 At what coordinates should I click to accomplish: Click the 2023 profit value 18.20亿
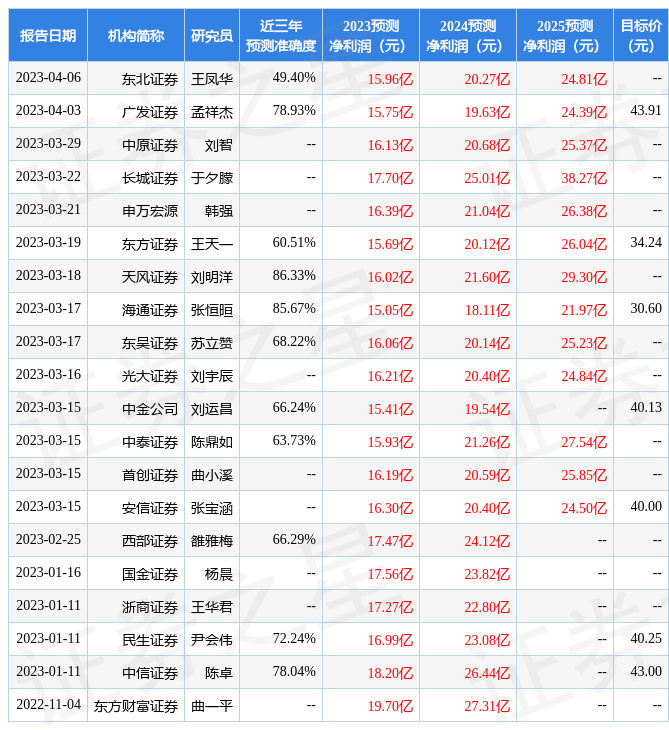click(x=390, y=674)
